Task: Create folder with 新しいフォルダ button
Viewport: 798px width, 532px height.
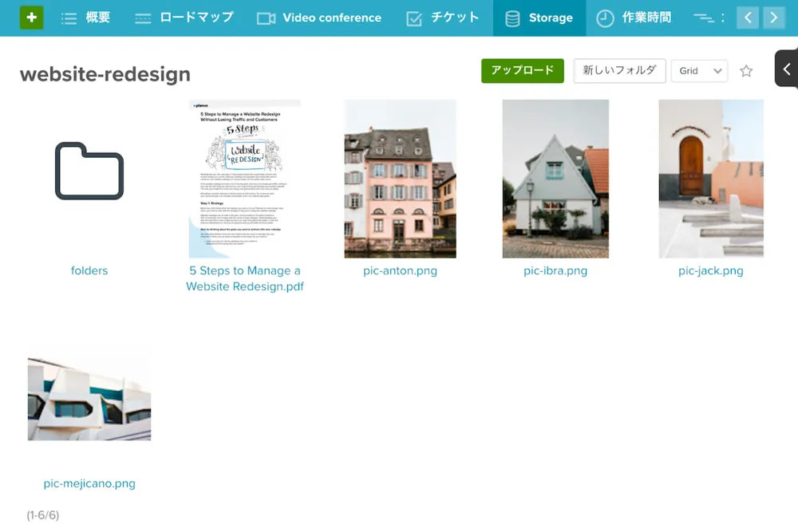Action: click(619, 71)
